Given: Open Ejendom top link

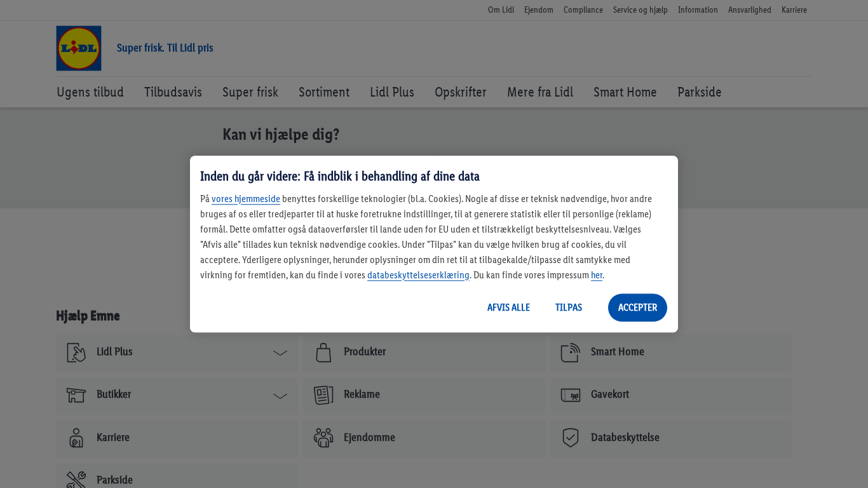Looking at the screenshot, I should pos(539,10).
